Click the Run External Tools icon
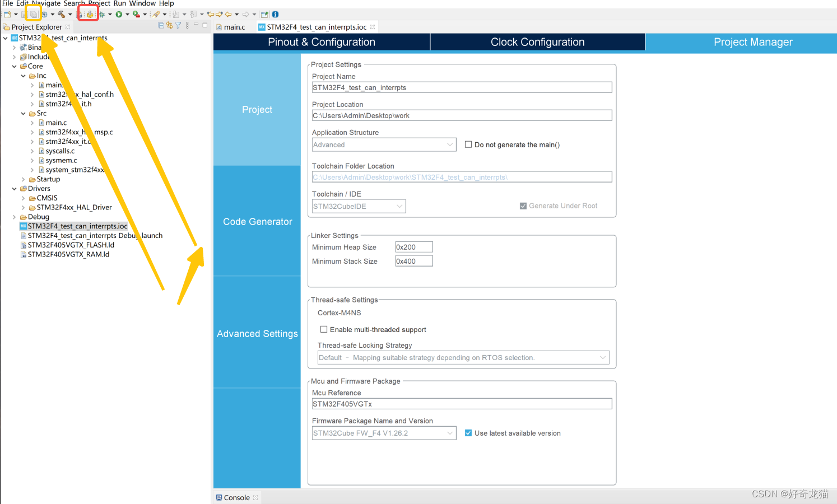Image resolution: width=837 pixels, height=504 pixels. coord(136,15)
